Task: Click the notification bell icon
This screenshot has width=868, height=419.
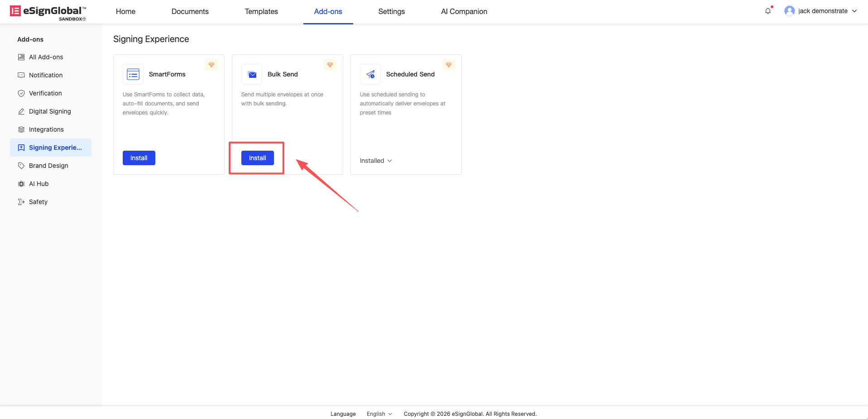Action: coord(767,11)
